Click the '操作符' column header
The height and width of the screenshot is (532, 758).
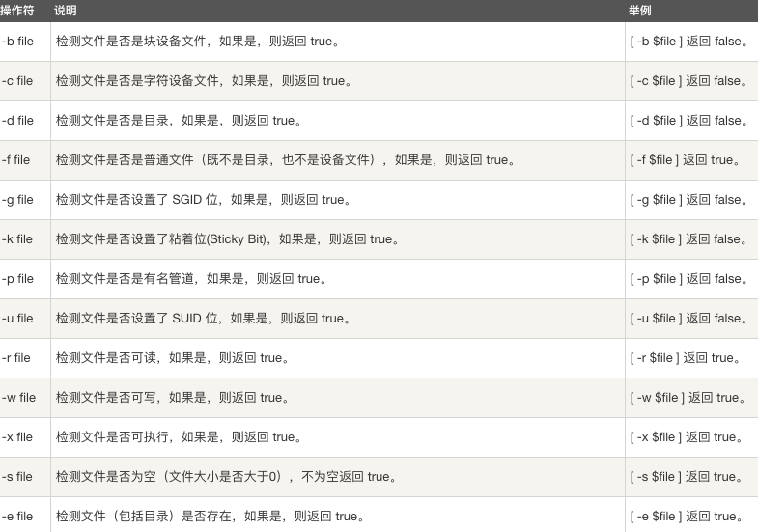tap(17, 11)
